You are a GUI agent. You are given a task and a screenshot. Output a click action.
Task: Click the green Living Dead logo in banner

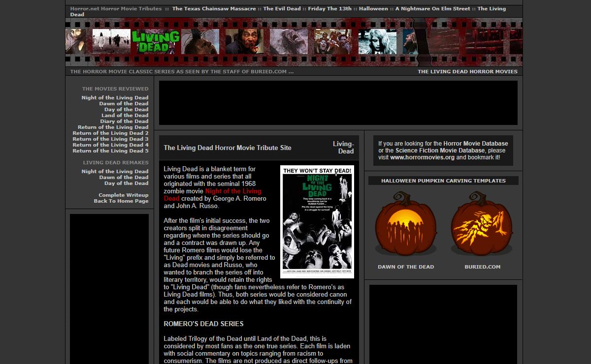pyautogui.click(x=156, y=41)
